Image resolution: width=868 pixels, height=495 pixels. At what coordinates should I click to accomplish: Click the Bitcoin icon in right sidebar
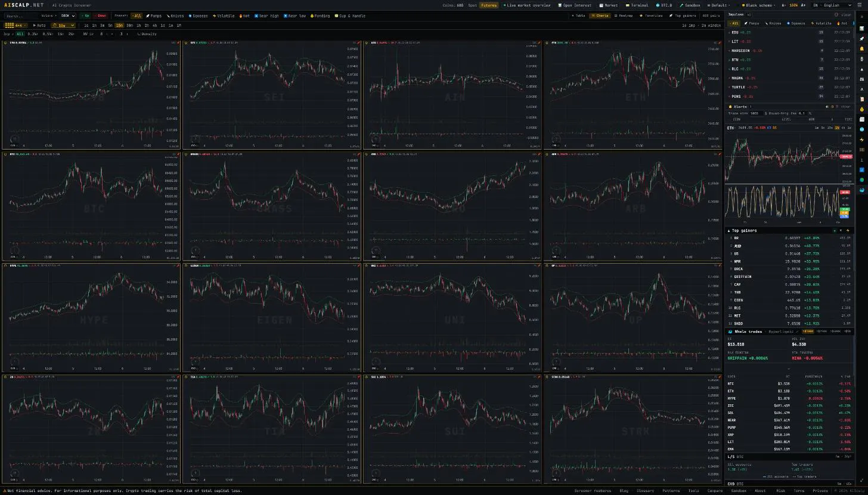(861, 58)
